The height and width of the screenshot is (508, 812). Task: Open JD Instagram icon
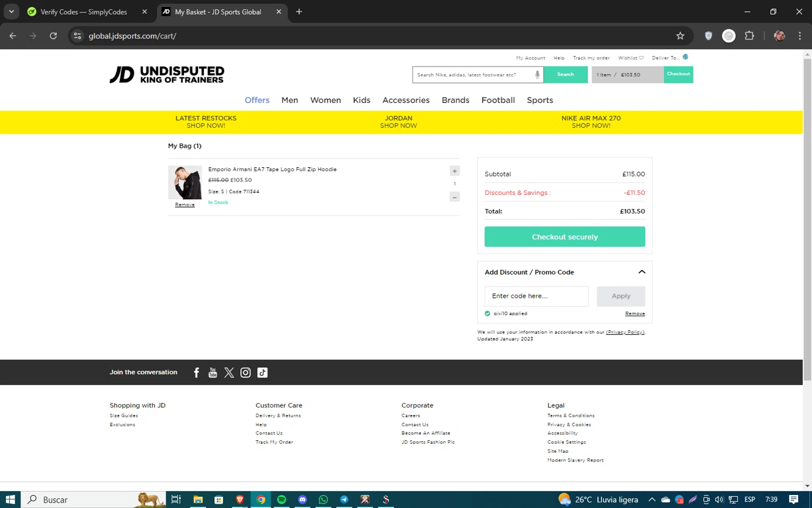point(245,373)
